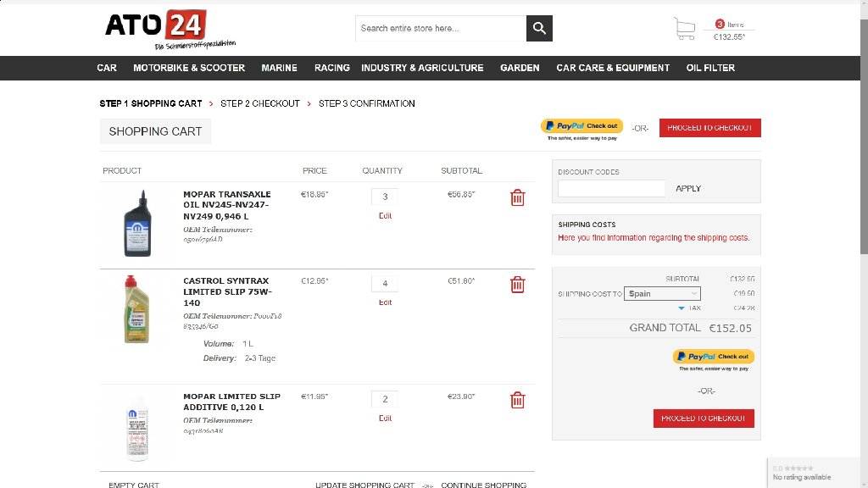The image size is (868, 488).
Task: Open the Racing menu
Action: [332, 68]
